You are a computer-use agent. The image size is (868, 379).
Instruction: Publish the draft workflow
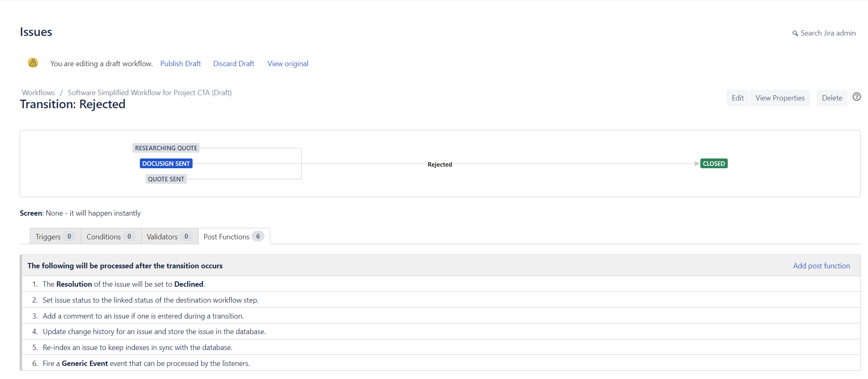(x=180, y=64)
